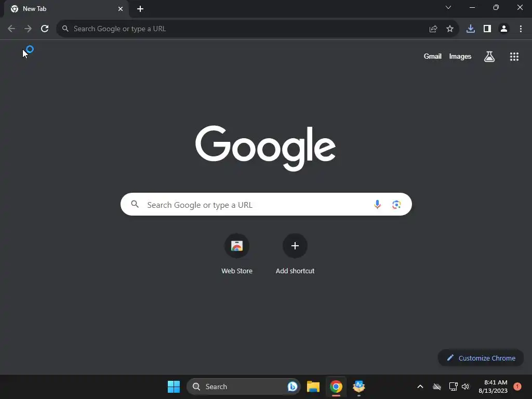Open File Explorer from taskbar

313,387
